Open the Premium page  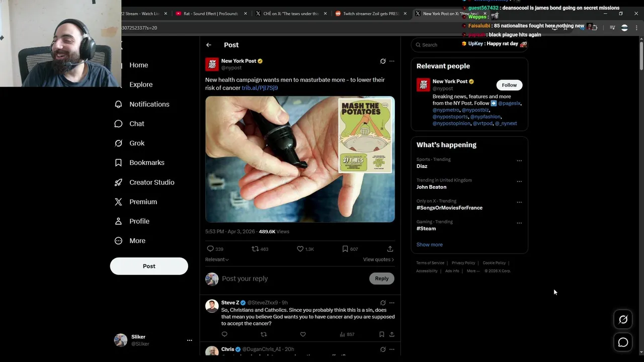(x=136, y=202)
